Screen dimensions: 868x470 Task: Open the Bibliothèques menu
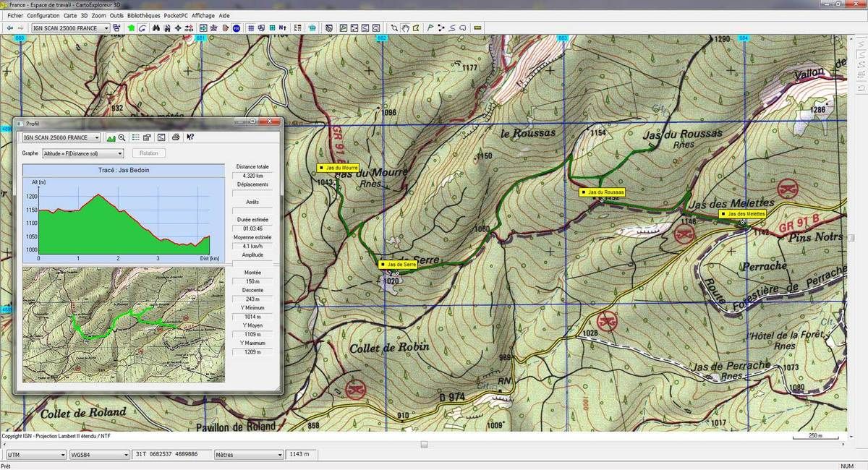[142, 15]
